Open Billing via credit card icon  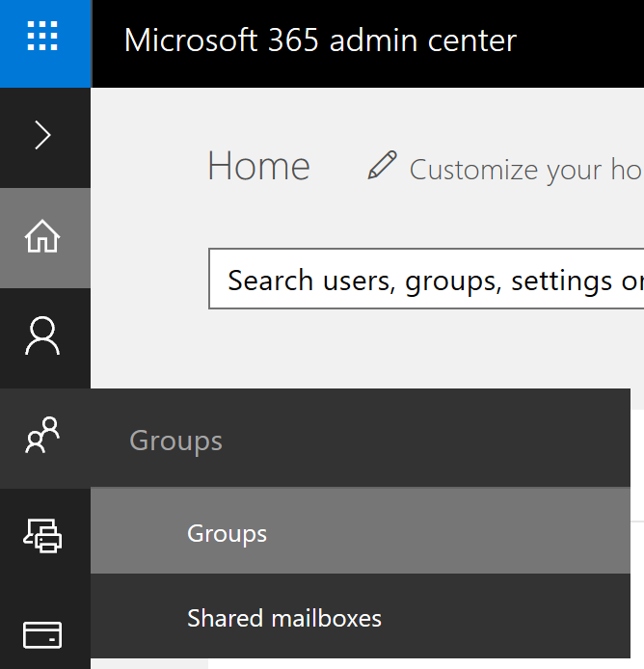(x=42, y=635)
